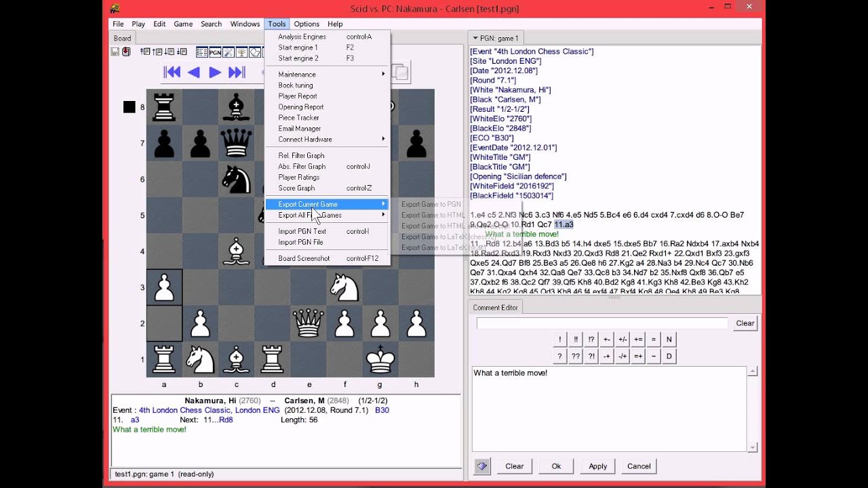Screen dimensions: 868x488
Task: Click the comment area scrollbar down arrow
Action: 752,447
